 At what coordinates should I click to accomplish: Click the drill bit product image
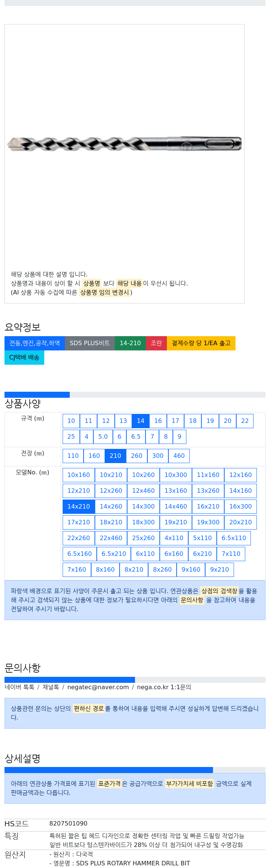pos(124,144)
